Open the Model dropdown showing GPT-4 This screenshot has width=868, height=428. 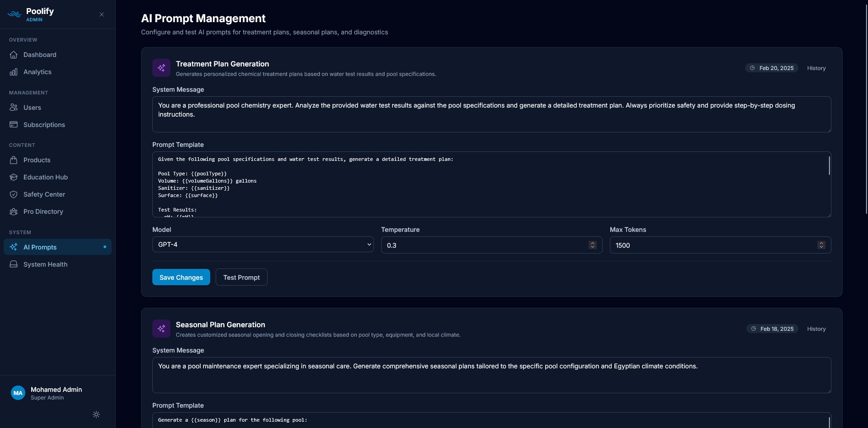[x=263, y=245]
